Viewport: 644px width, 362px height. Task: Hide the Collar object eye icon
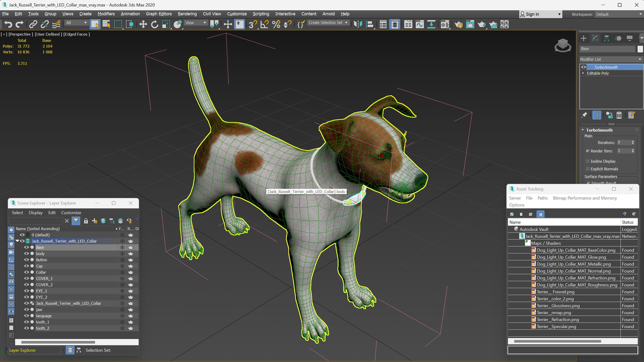26,272
